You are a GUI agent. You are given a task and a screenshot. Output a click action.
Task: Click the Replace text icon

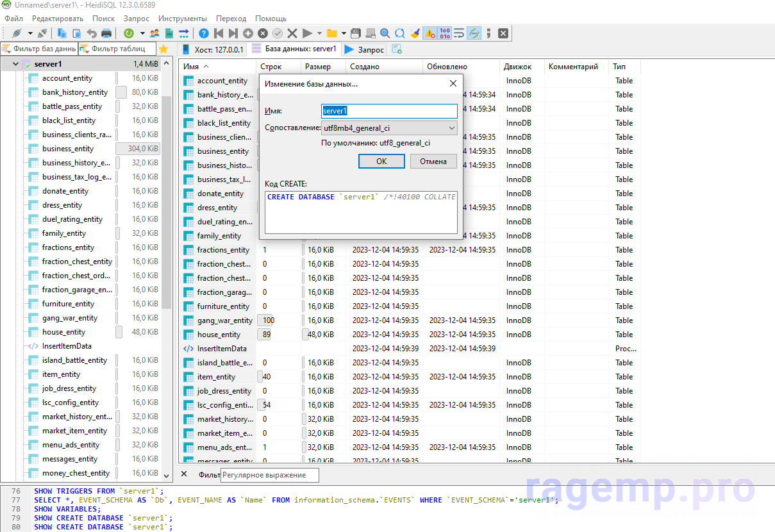click(x=400, y=33)
